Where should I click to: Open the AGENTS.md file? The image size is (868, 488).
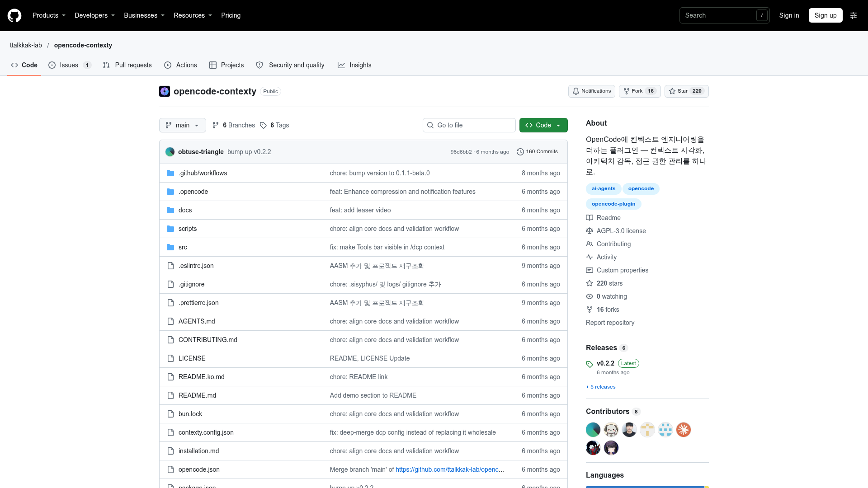(x=197, y=321)
